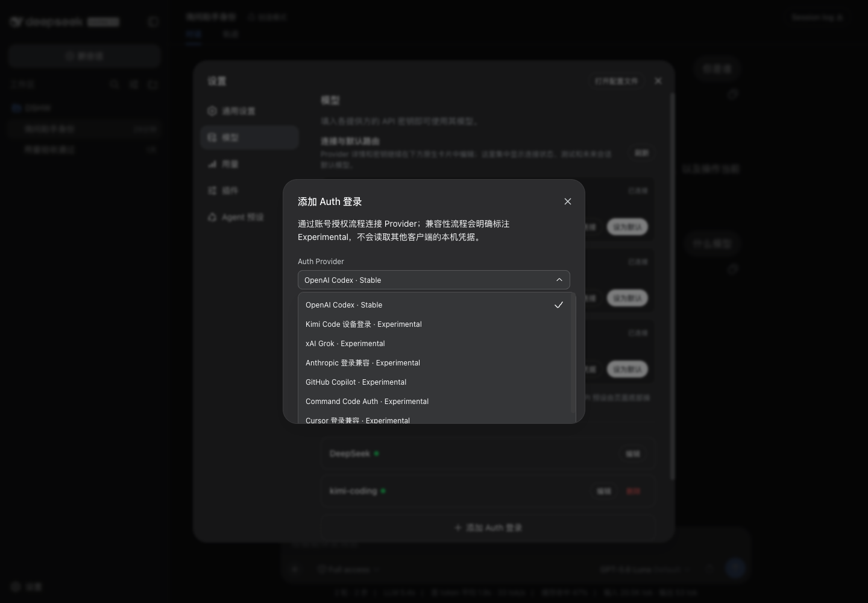The height and width of the screenshot is (603, 868).
Task: Choose Kimi Code 设备登录 · Experimental
Action: coord(434,324)
